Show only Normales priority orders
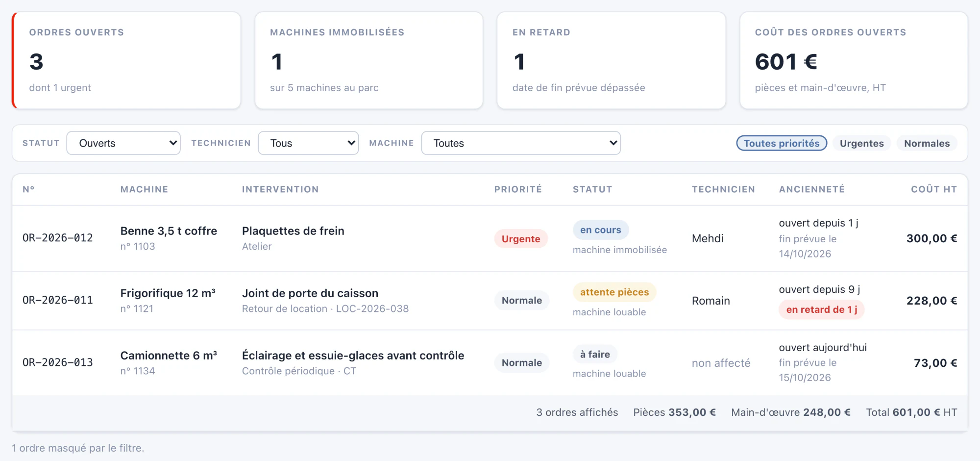980x461 pixels. click(x=927, y=143)
